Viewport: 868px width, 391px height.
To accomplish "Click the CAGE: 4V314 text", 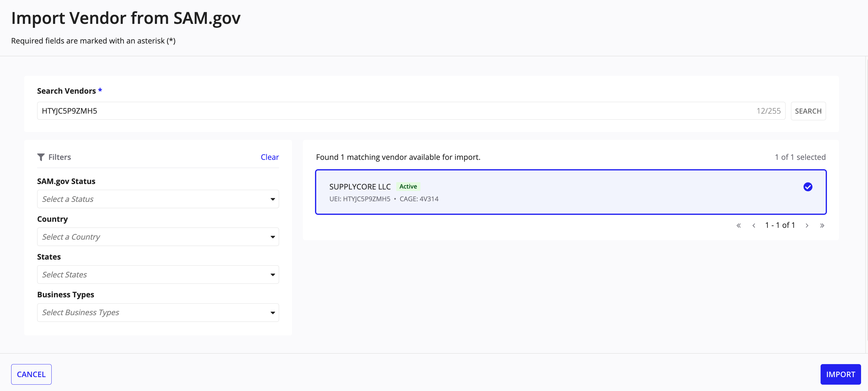I will click(x=419, y=199).
